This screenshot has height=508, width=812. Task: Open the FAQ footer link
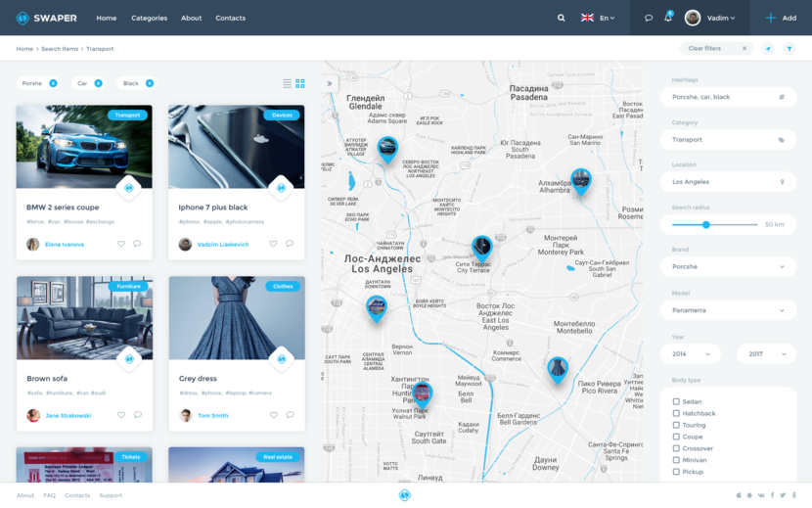click(x=49, y=495)
